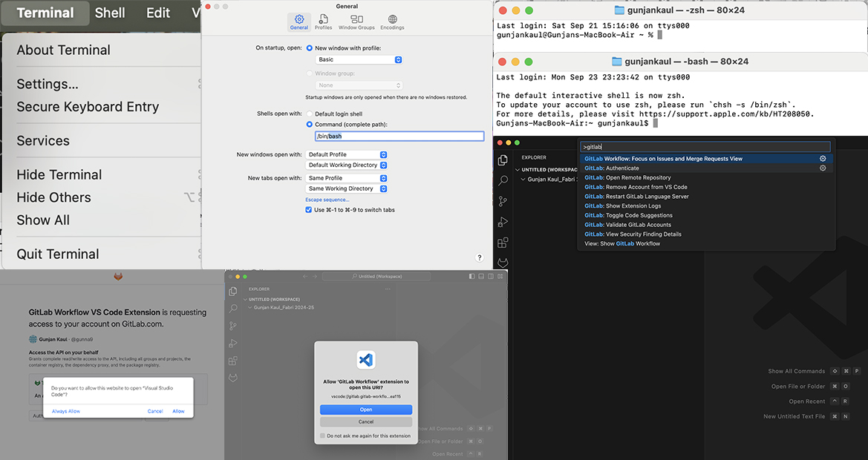Open Default Profile dropdown for new windows
Screen dimensions: 868x460
(347, 155)
